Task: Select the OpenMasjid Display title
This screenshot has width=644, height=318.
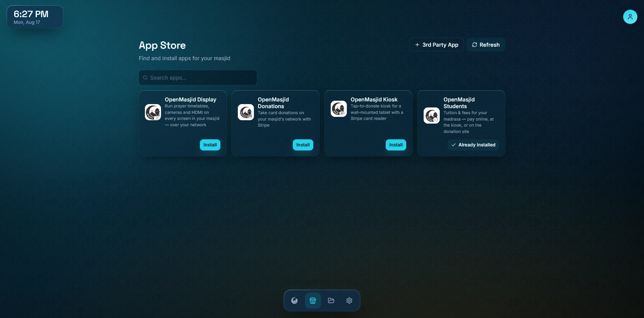Action: click(191, 99)
